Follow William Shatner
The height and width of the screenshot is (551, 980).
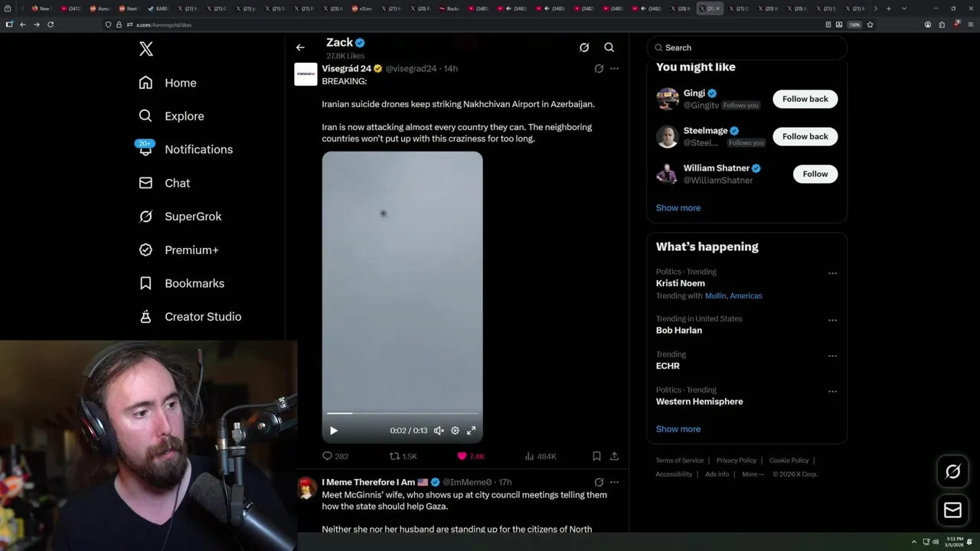tap(815, 174)
